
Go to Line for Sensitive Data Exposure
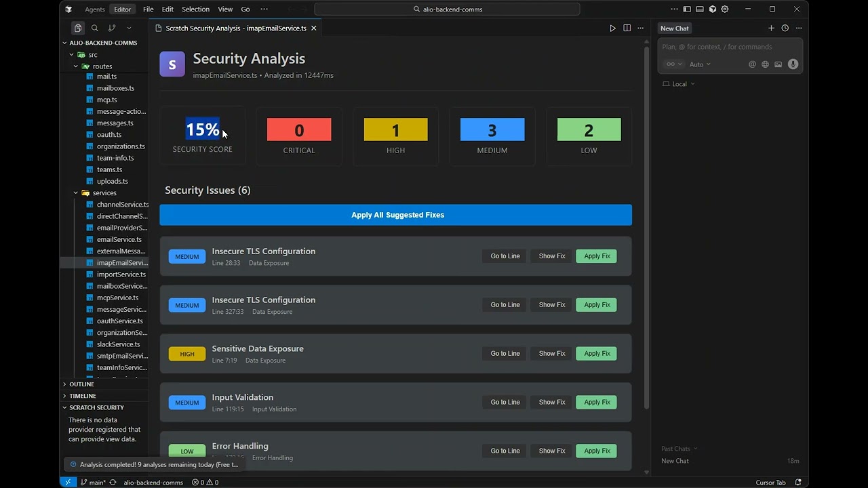pyautogui.click(x=505, y=353)
